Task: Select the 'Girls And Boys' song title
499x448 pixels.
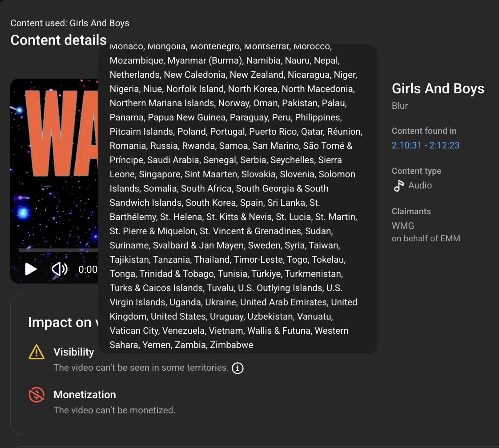Action: [438, 88]
